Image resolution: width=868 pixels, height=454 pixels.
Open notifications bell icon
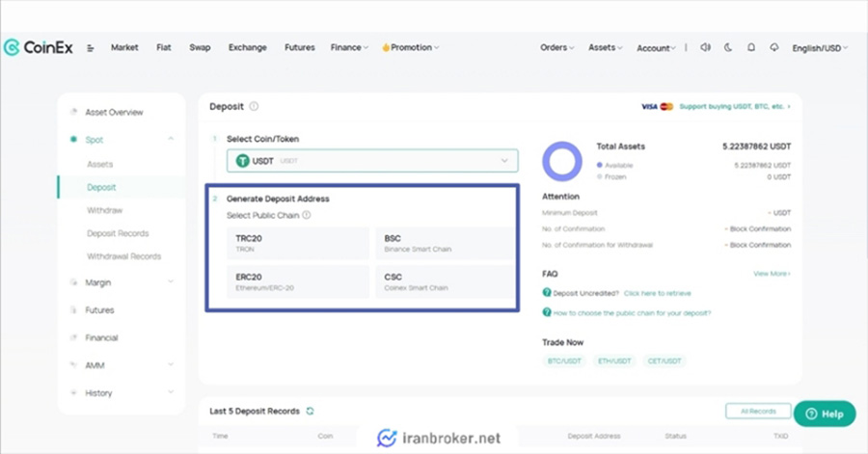pos(751,47)
